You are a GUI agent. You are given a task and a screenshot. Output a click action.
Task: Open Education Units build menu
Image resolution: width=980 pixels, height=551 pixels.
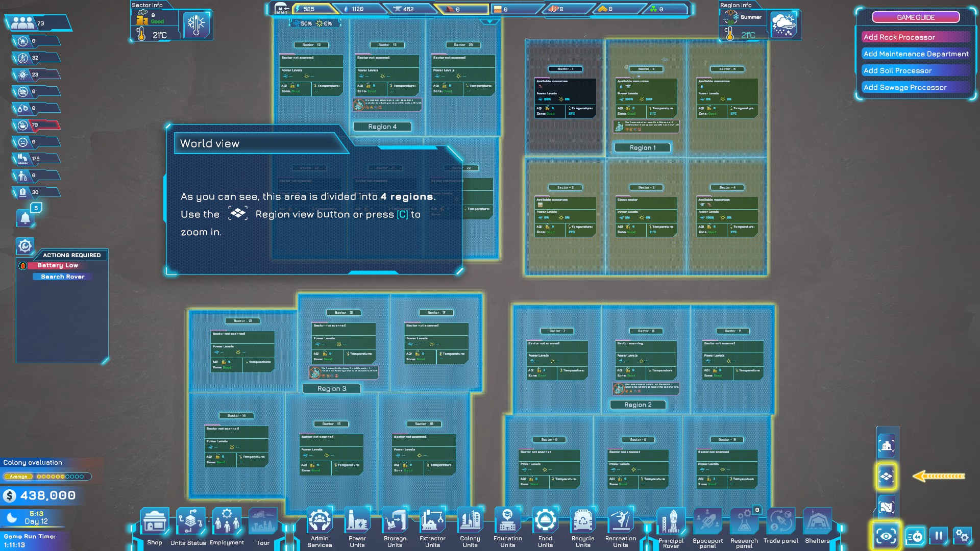[508, 521]
